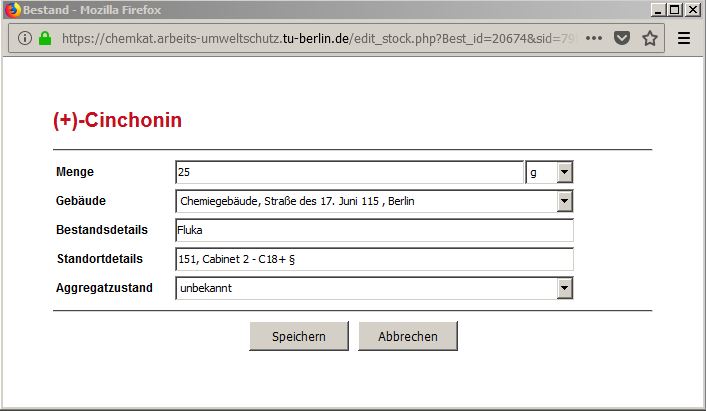Maximize the Firefox window
The image size is (706, 411).
pyautogui.click(x=675, y=9)
